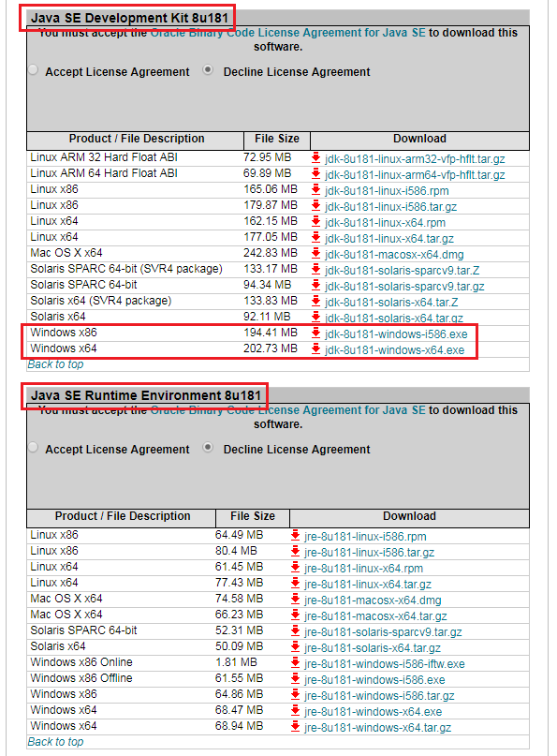The width and height of the screenshot is (557, 756).
Task: Click download arrow icon beside jre-8u181-windows-x64.exe
Action: tap(296, 710)
